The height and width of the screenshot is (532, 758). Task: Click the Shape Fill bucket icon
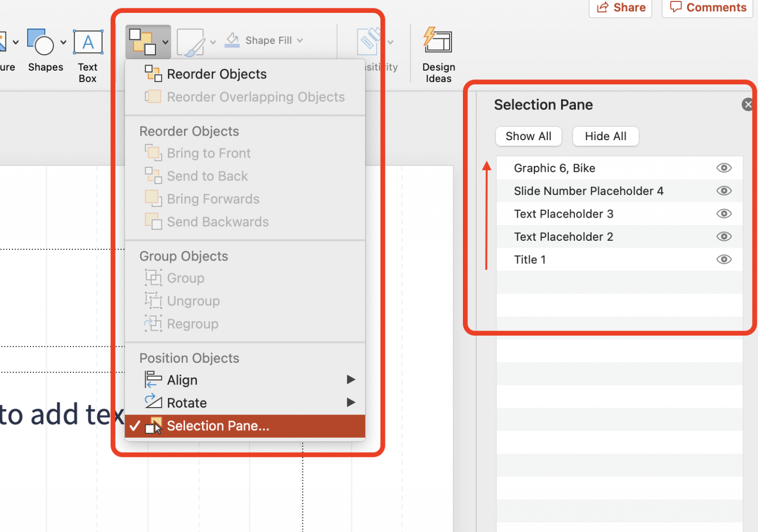point(232,38)
